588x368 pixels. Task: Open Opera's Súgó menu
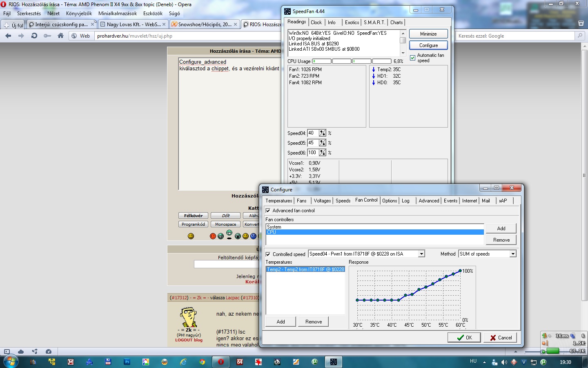pyautogui.click(x=174, y=13)
